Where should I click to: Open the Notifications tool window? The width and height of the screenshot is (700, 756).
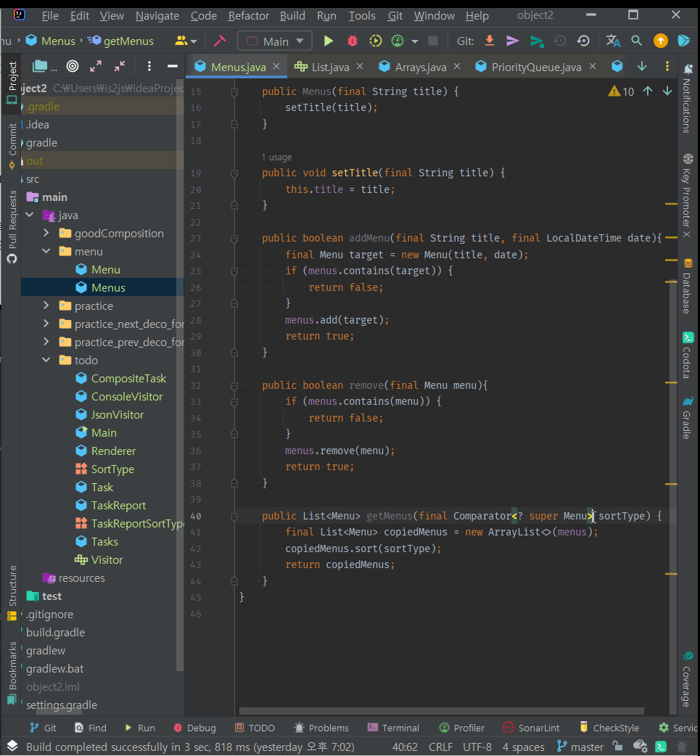(x=688, y=99)
